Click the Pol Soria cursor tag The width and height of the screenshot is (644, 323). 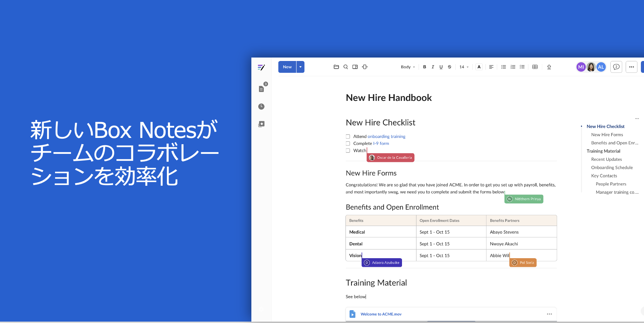(523, 263)
